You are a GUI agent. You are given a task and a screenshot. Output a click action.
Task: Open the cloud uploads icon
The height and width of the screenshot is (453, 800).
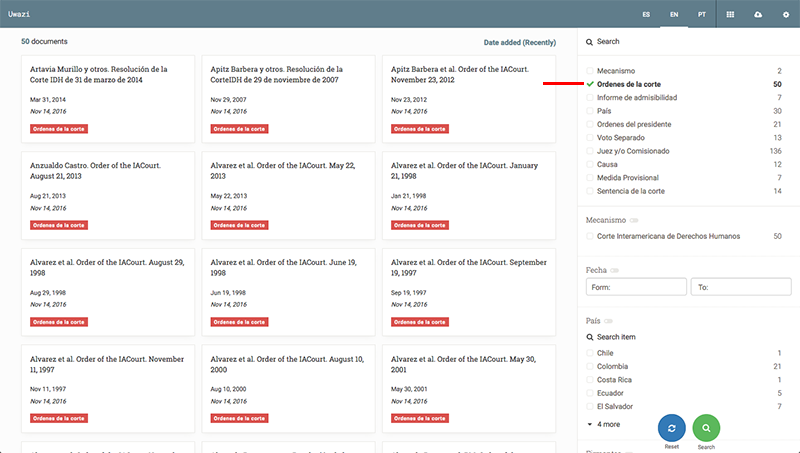point(758,14)
